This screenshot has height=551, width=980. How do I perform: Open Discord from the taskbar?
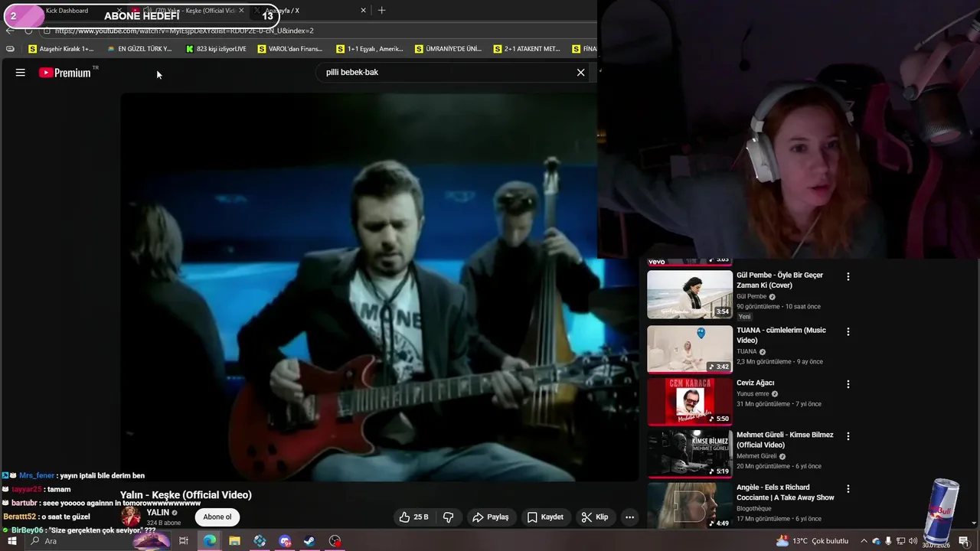pyautogui.click(x=285, y=541)
